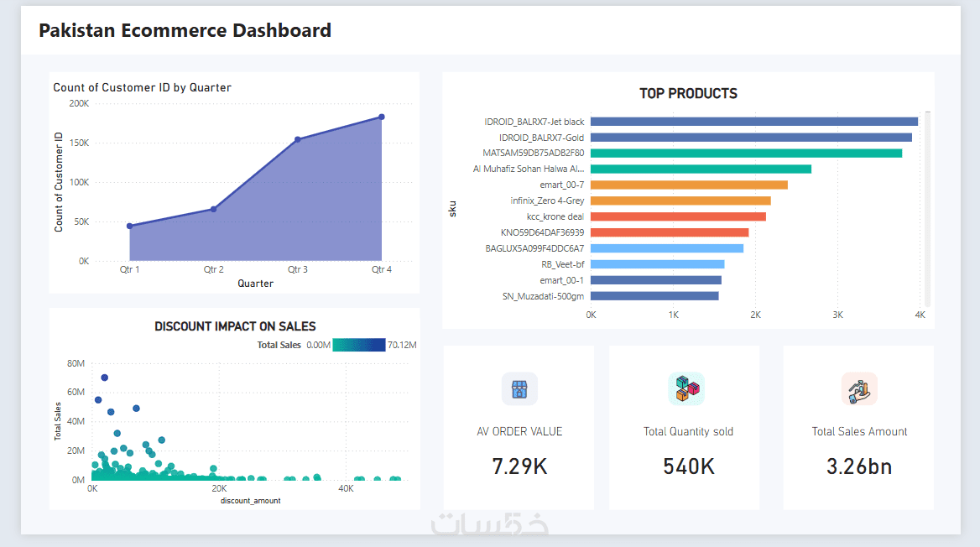Select the kcc_krone deal red bar

(x=678, y=216)
